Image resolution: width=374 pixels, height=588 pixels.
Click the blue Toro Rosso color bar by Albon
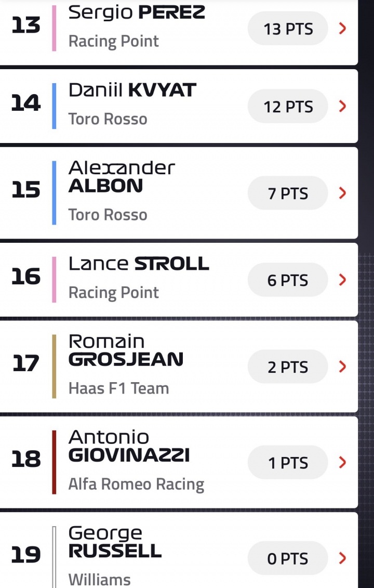54,193
